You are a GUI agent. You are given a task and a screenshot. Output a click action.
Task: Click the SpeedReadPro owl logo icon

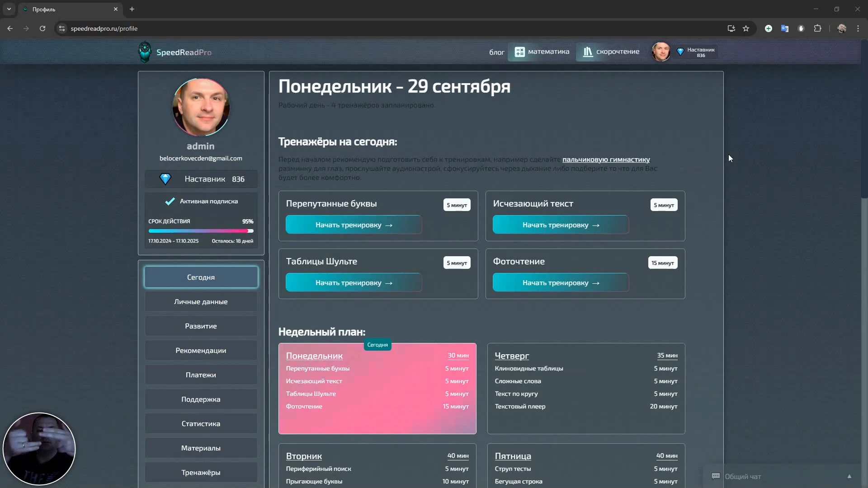tap(145, 52)
